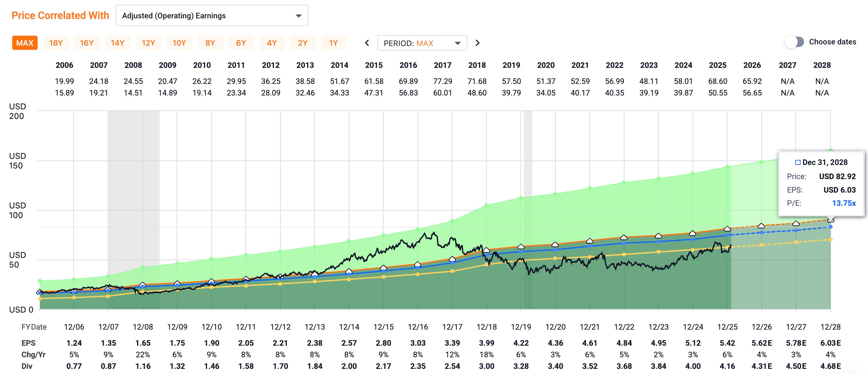
Task: Open the Adjusted (Operating) Earnings dropdown
Action: [x=211, y=15]
